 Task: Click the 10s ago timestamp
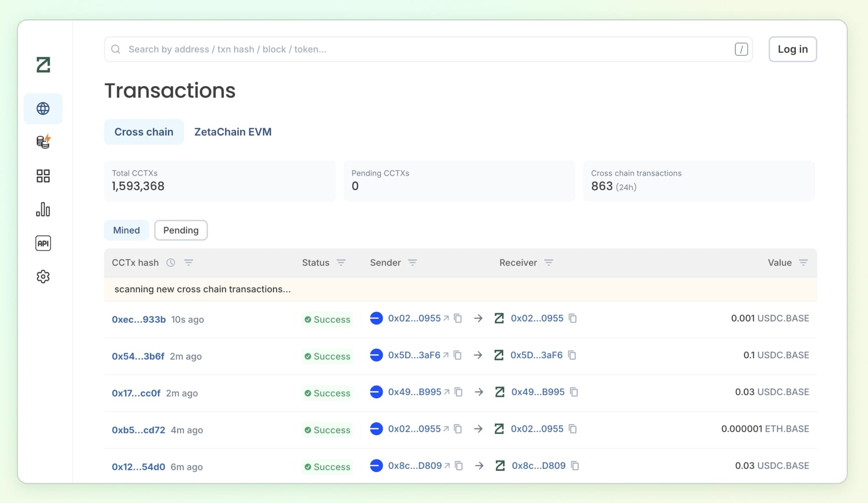coord(187,320)
